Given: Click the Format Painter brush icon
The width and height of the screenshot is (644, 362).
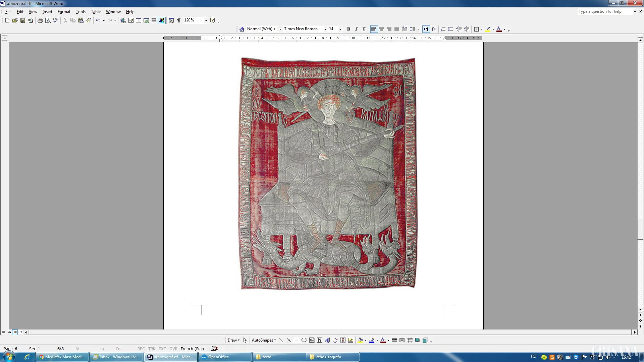Looking at the screenshot, I should point(89,20).
